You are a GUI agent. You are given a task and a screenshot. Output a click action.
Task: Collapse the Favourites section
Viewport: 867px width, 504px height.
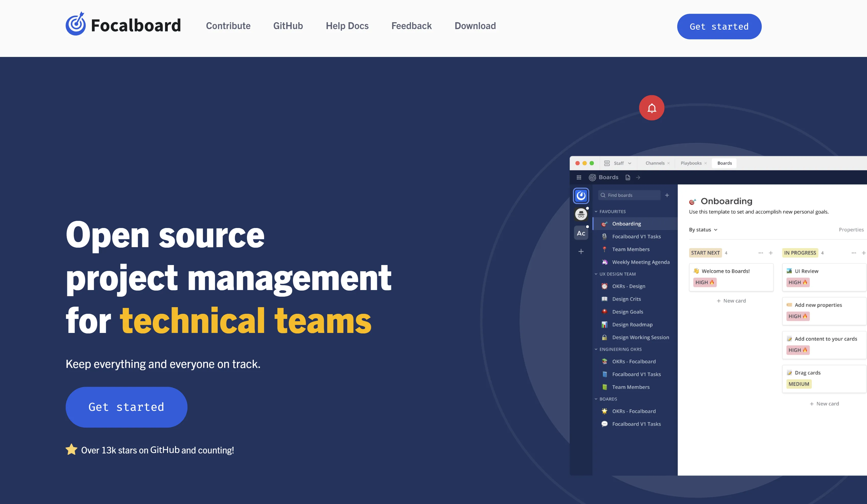[596, 211]
